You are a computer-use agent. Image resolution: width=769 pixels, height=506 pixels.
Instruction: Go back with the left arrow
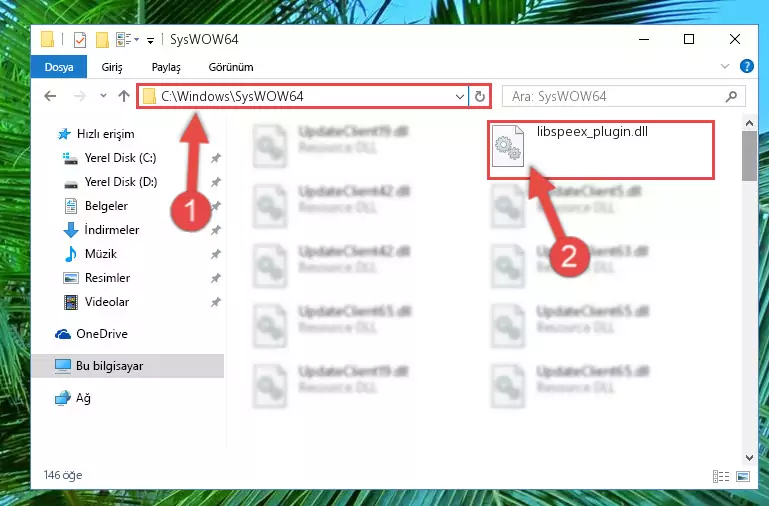coord(50,96)
